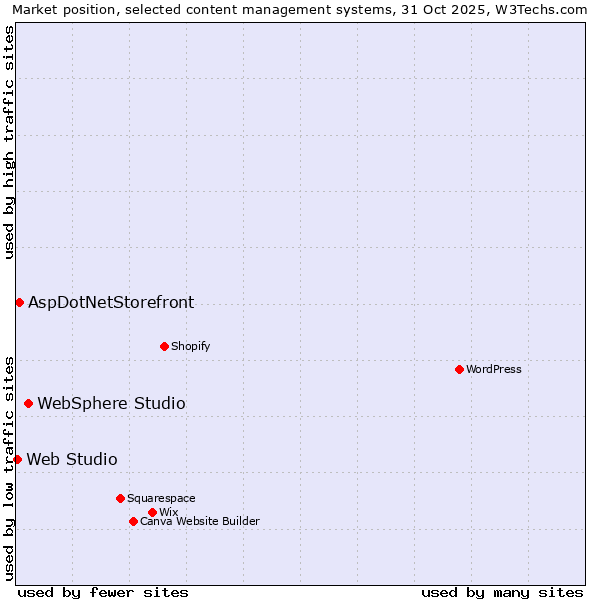Click the red marker next to Shopify
Viewport: 600px width, 600px height.
click(x=164, y=346)
